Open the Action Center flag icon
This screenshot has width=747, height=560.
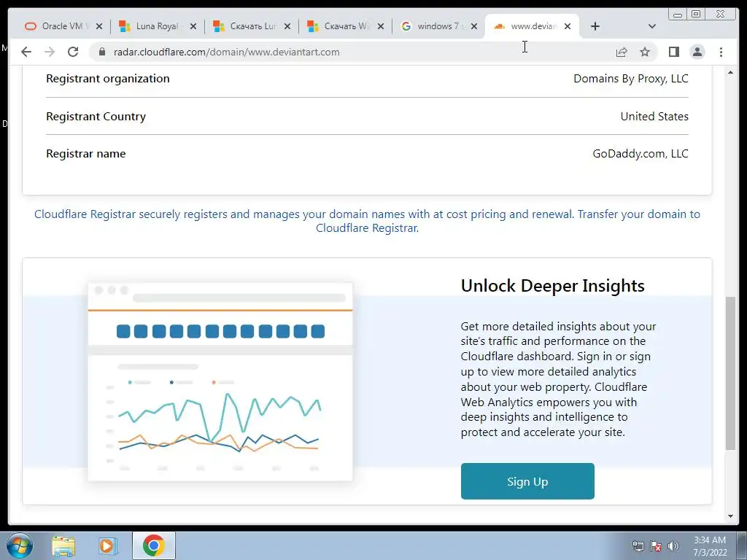point(656,546)
